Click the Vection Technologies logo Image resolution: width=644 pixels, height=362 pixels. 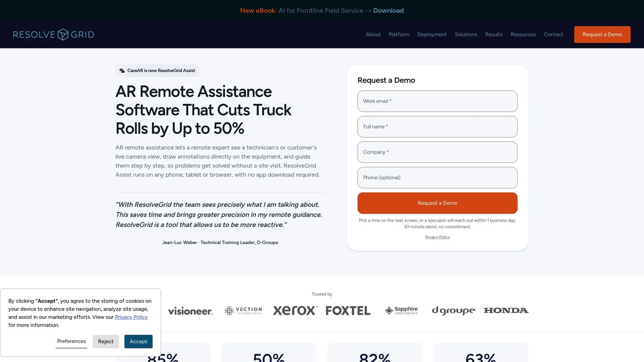click(x=243, y=311)
